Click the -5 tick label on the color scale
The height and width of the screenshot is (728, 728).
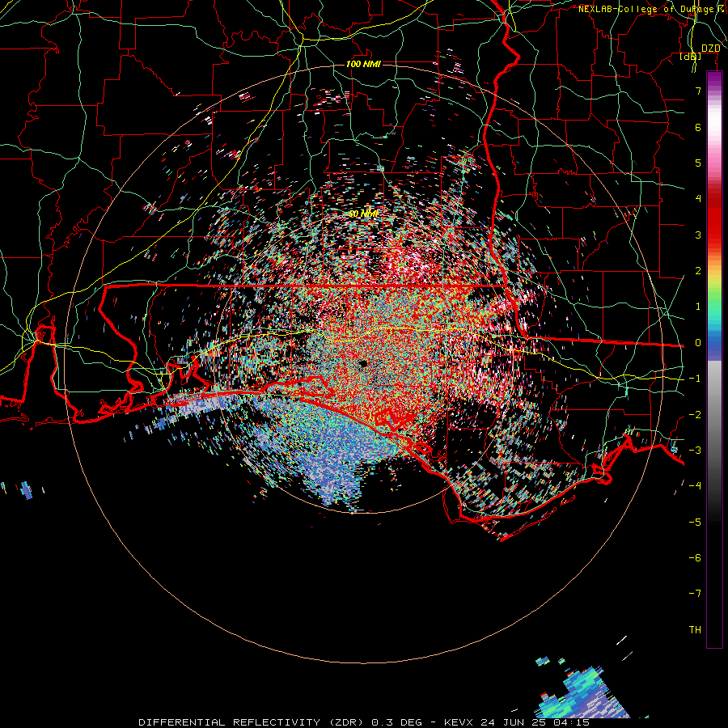coord(695,523)
